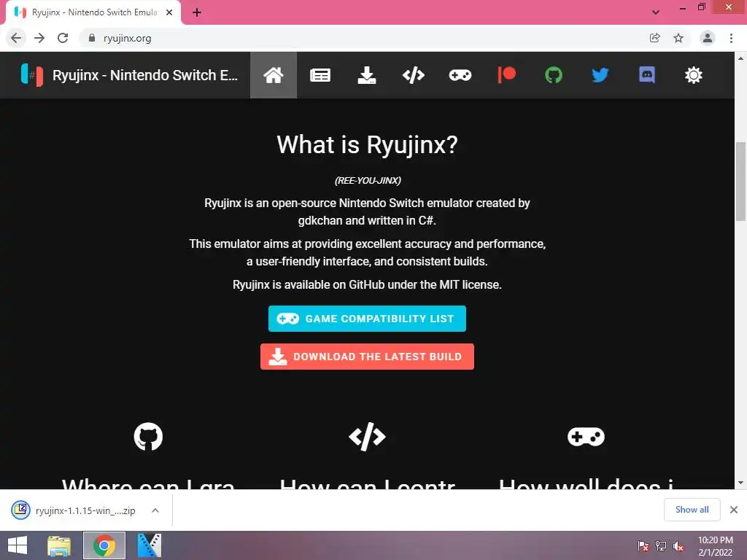This screenshot has height=560, width=747.
Task: Expand the tab search chevron
Action: pos(656,12)
